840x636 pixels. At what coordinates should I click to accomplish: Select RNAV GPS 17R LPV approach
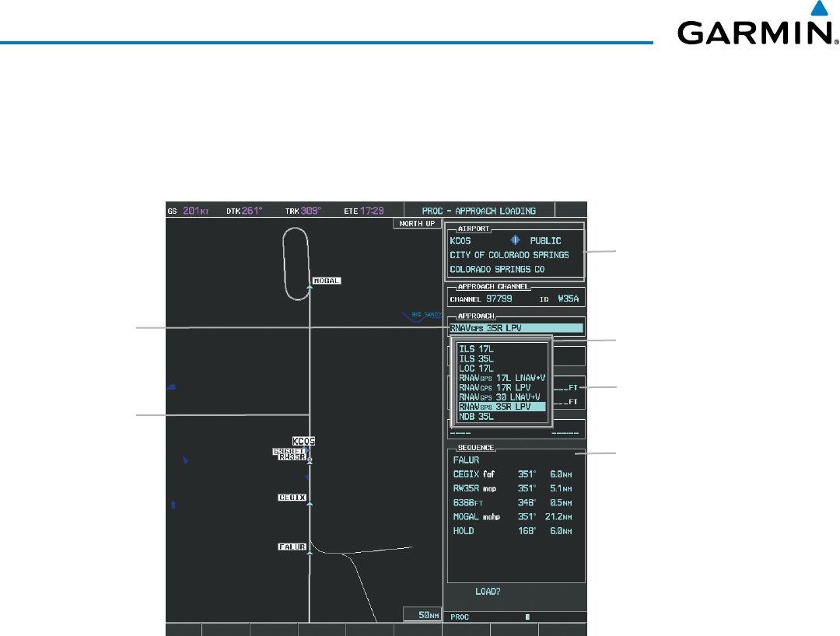coord(495,388)
